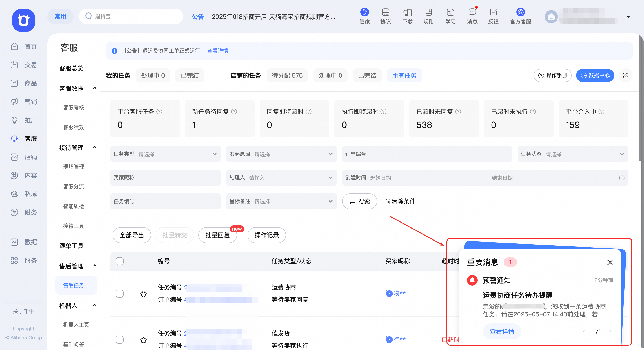Open 操作手册 button
644x350 pixels.
[552, 75]
